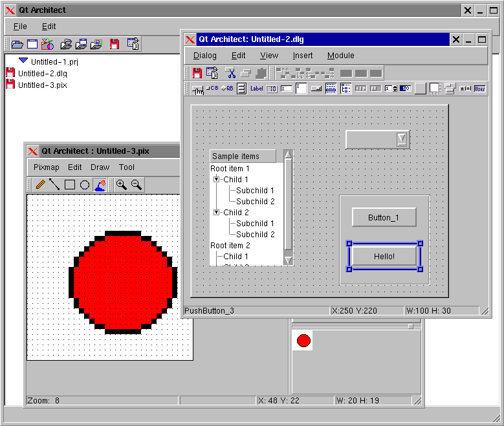The width and height of the screenshot is (504, 426).
Task: Select the fill bucket tool
Action: [100, 185]
